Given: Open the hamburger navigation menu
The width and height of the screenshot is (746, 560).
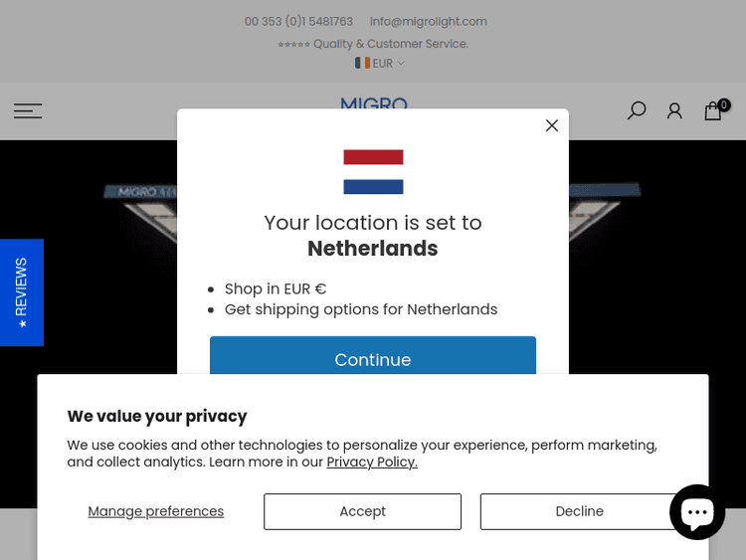Looking at the screenshot, I should pos(28,110).
